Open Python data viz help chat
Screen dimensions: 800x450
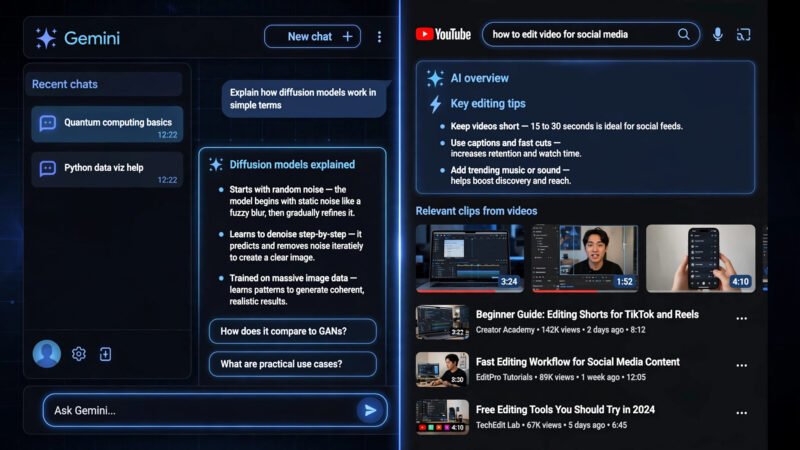[107, 169]
